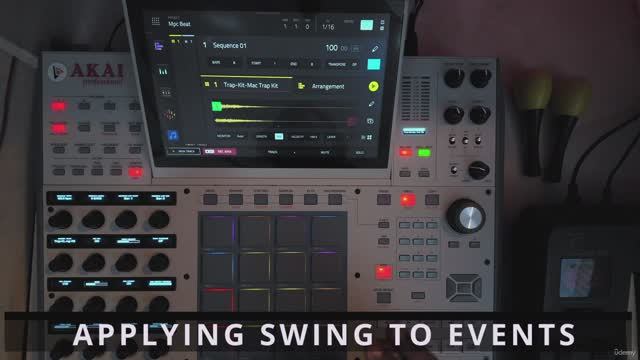Tap the small device screen at right

pyautogui.click(x=577, y=278)
